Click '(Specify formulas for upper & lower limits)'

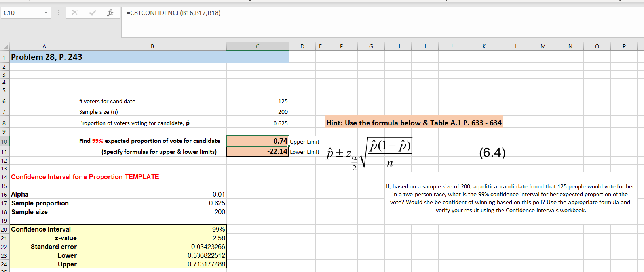159,152
